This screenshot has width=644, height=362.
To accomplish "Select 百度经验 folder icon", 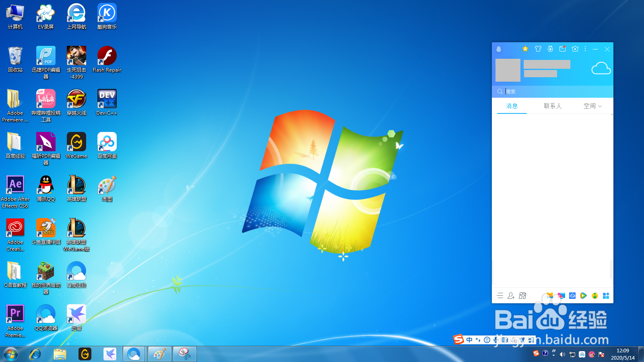I will 15,146.
